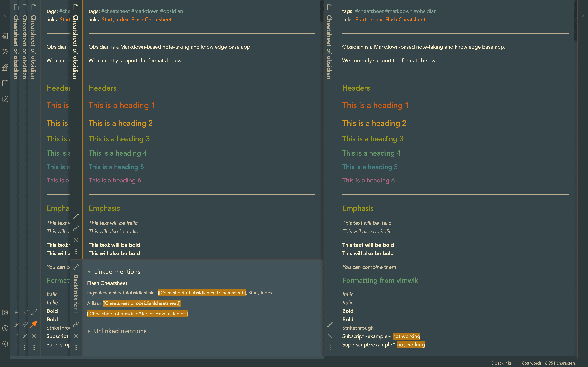Open settings via the ribbon gear icon
This screenshot has width=588, height=367.
click(5, 344)
